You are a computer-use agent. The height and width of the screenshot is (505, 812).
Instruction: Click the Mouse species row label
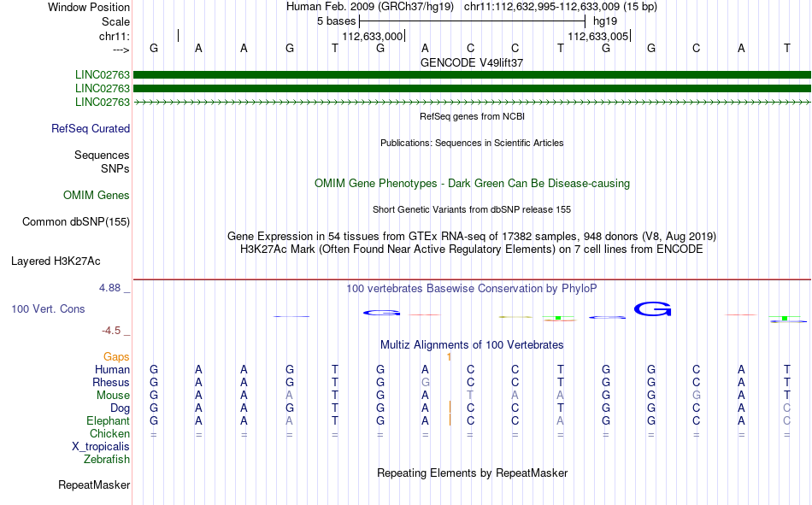click(x=113, y=395)
